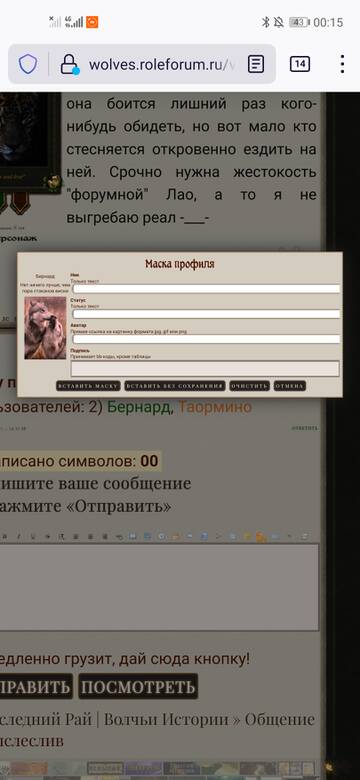This screenshot has width=360, height=780.
Task: Focus the Имя field in the mask dialog
Action: pyautogui.click(x=206, y=289)
